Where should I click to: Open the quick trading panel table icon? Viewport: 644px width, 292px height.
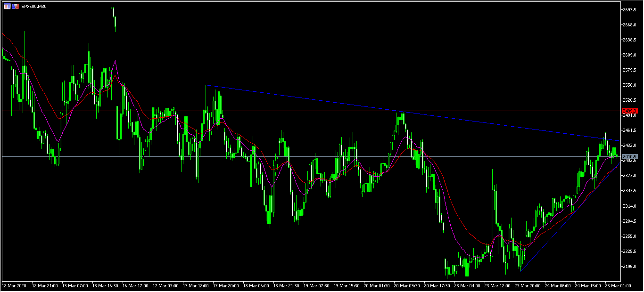[7, 7]
